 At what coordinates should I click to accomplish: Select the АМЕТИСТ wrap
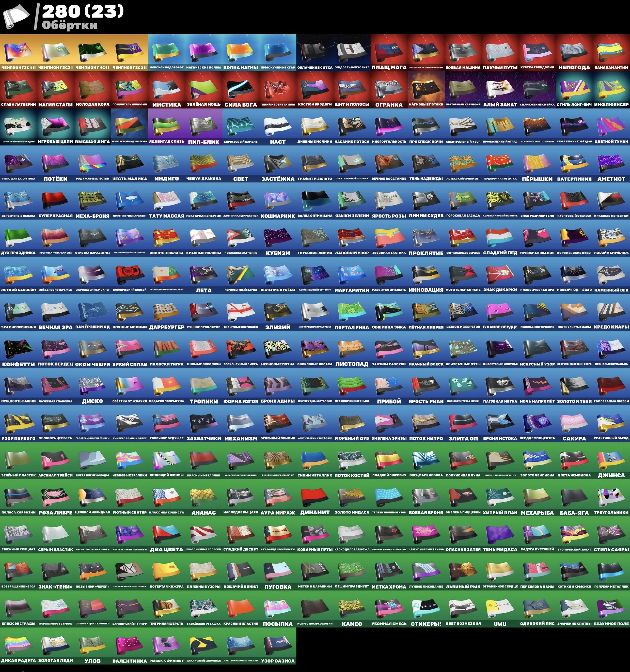[611, 163]
